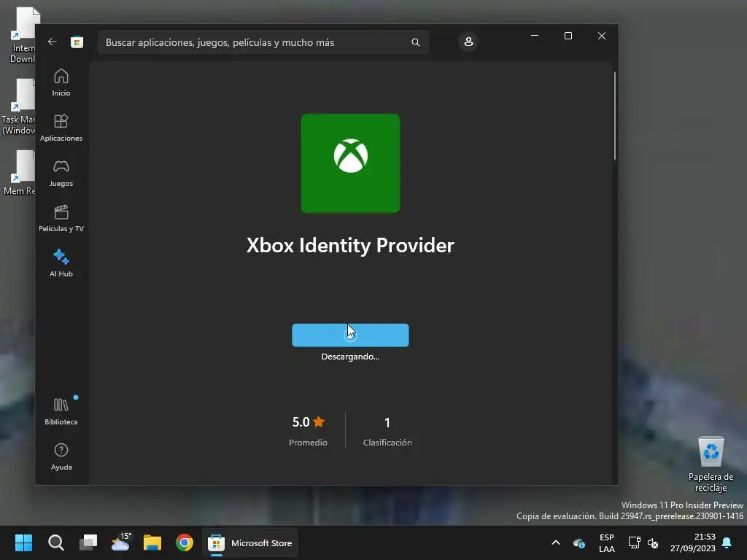Viewport: 747px width, 560px height.
Task: Open File Explorer from the taskbar
Action: [x=152, y=542]
